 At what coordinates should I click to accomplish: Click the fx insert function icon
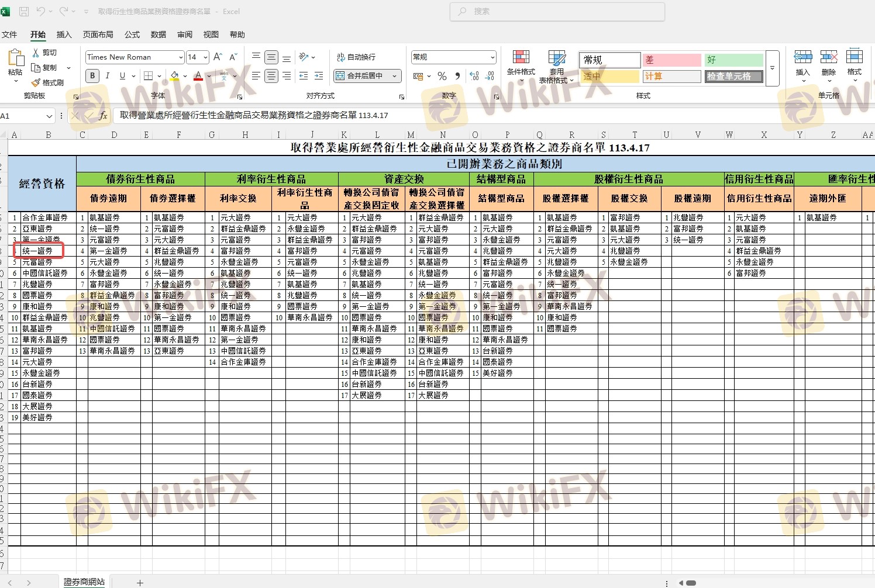point(103,116)
